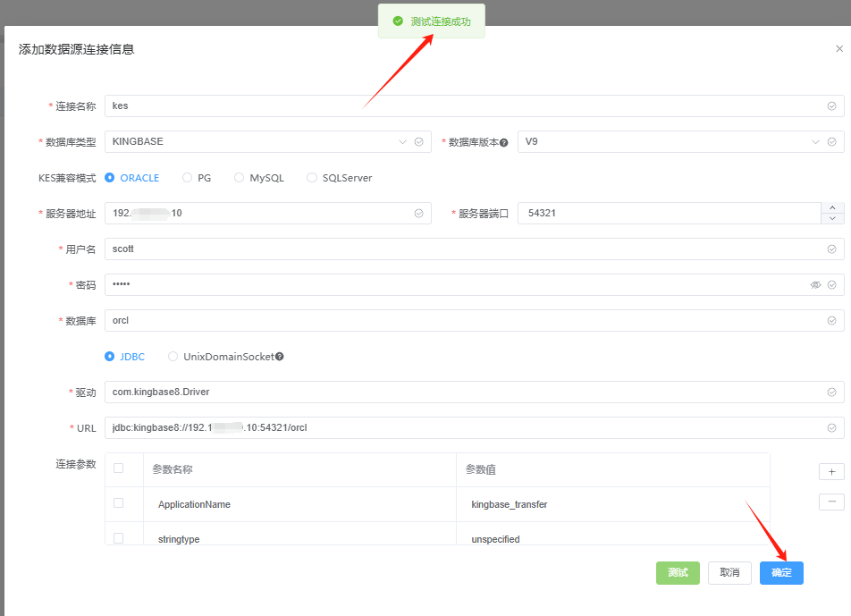Screen dimensions: 851x616
Task: Click the validation check icon in 连接名称 field
Action: (831, 106)
